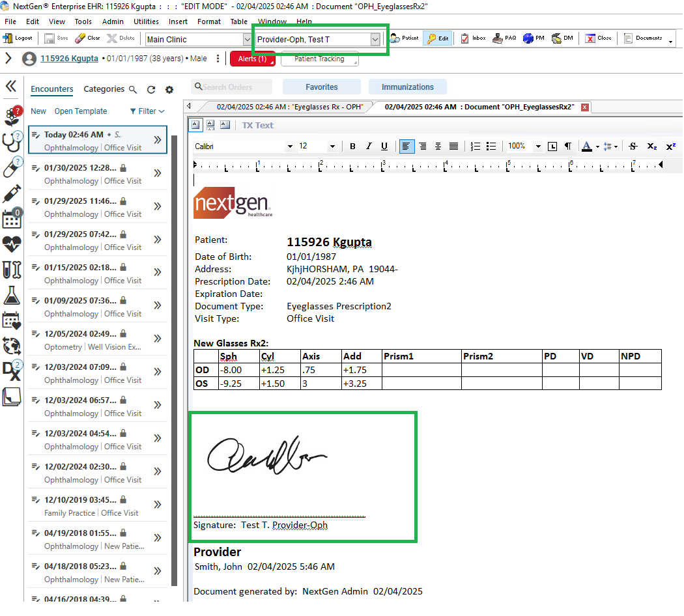Search encounters with magnifier icon
Image resolution: width=684 pixels, height=616 pixels.
tap(133, 89)
